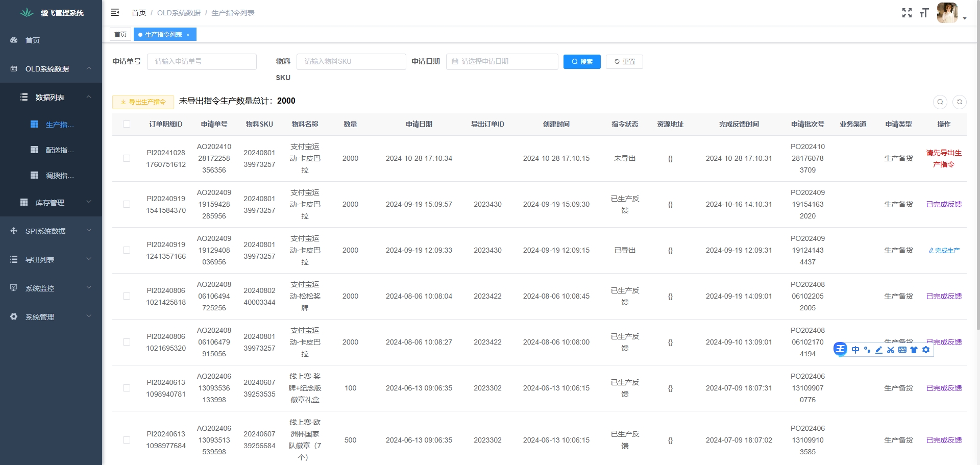
Task: Click the Sogou IME logo icon
Action: pyautogui.click(x=840, y=349)
